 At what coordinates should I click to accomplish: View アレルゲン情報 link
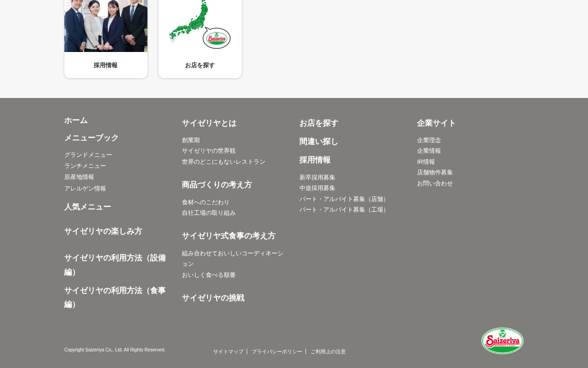pos(85,189)
